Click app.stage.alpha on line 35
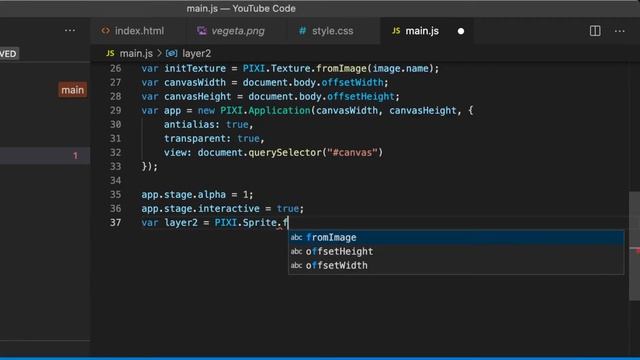 click(x=183, y=195)
